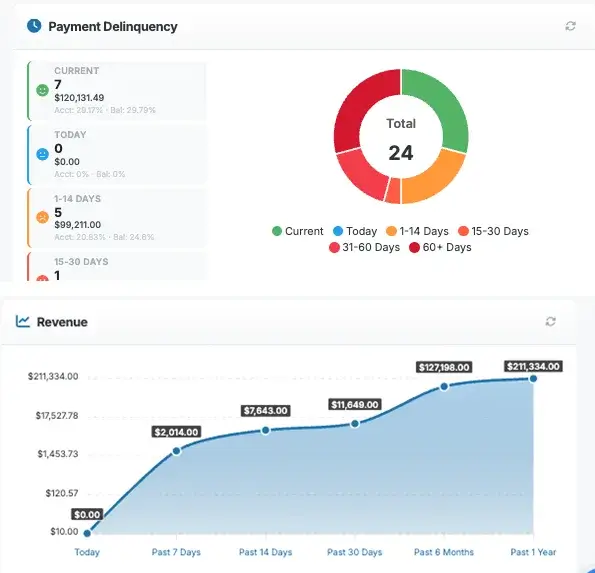Refresh the Revenue panel
The height and width of the screenshot is (573, 595).
point(551,321)
